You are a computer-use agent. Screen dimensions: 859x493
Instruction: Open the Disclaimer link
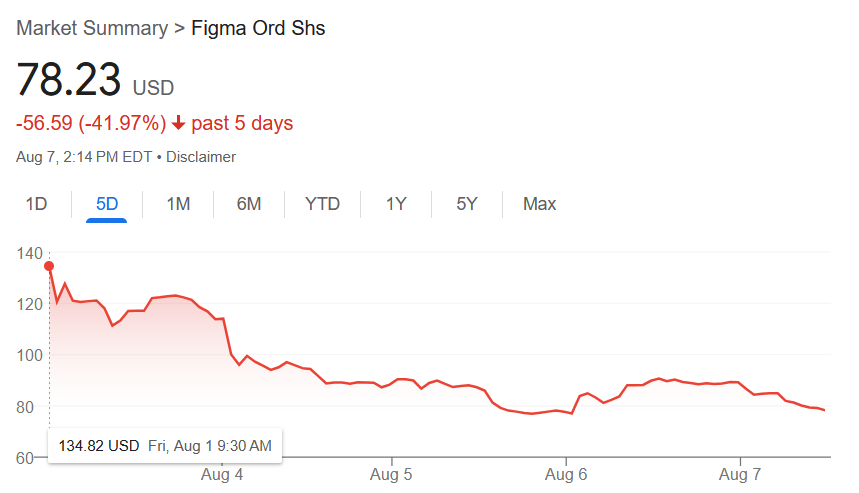(x=201, y=157)
